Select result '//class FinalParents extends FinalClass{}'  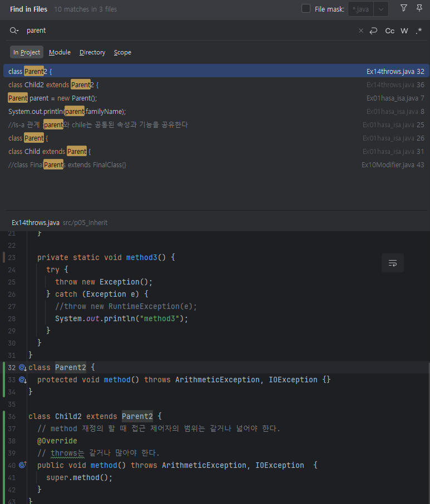point(216,165)
